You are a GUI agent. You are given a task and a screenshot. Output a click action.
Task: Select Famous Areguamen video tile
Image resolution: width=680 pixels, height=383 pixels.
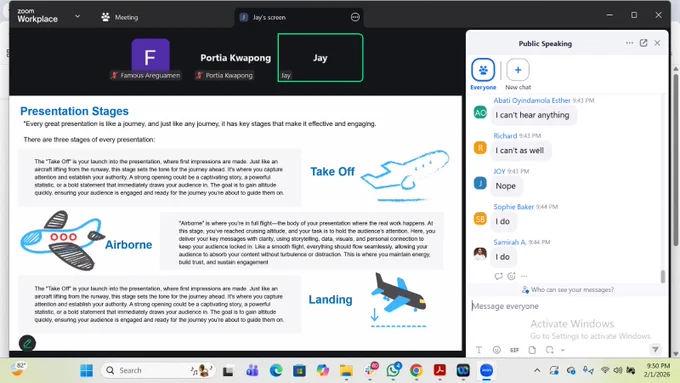(150, 58)
